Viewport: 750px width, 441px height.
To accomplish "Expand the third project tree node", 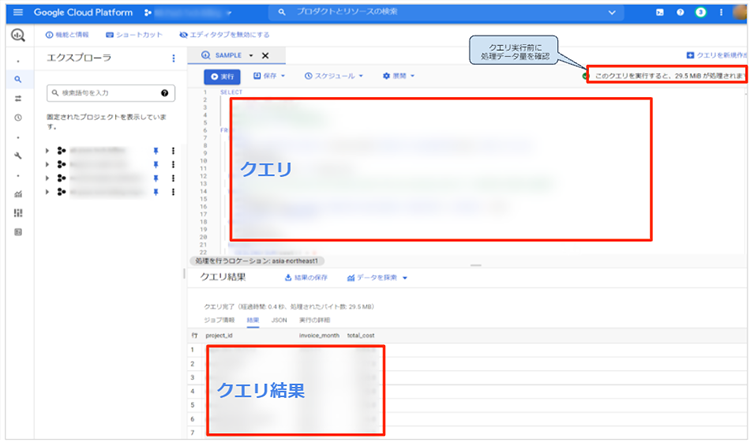I will 47,178.
